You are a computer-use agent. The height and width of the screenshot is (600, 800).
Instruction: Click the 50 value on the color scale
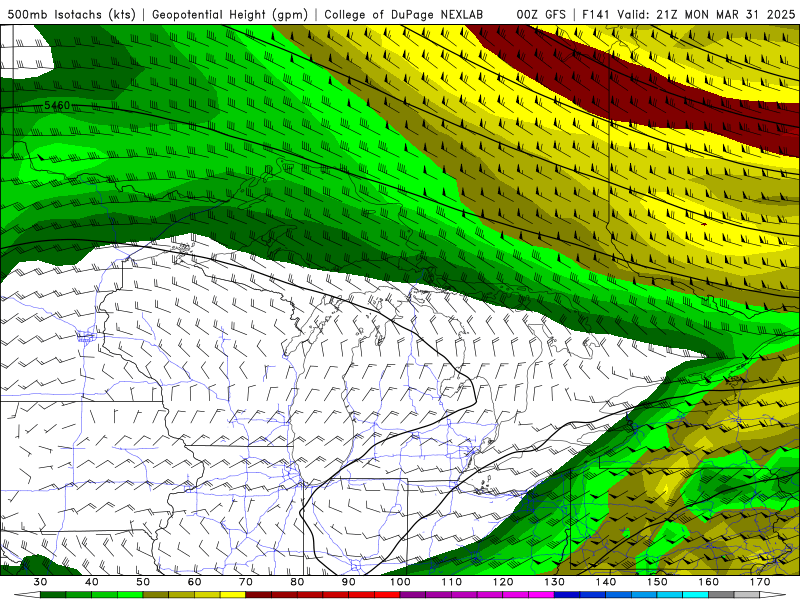pos(143,582)
